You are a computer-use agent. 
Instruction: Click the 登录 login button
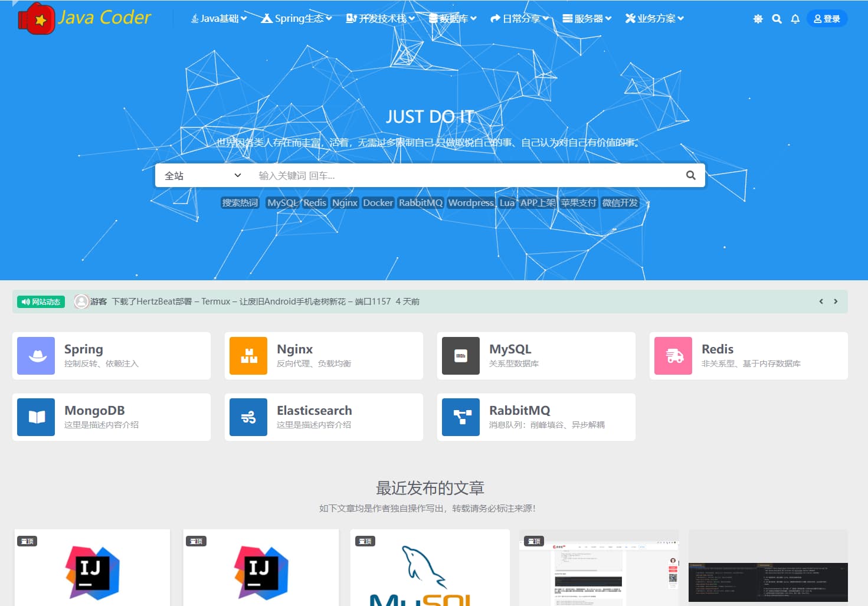(x=827, y=18)
